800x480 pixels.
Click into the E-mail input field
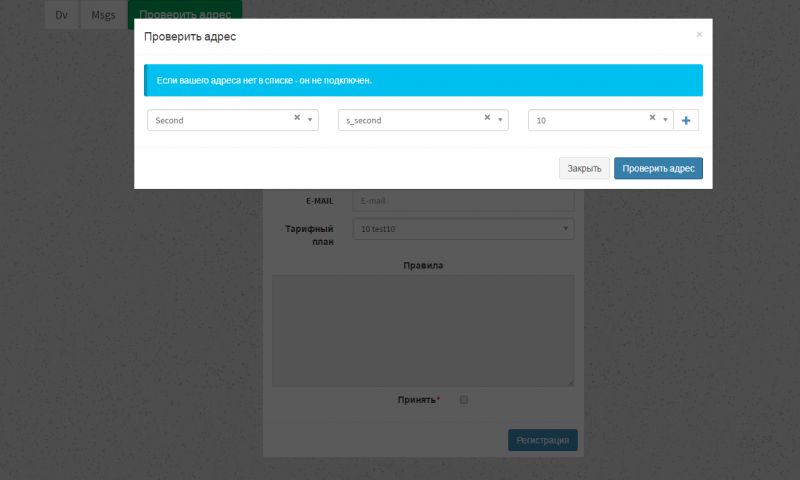point(464,201)
